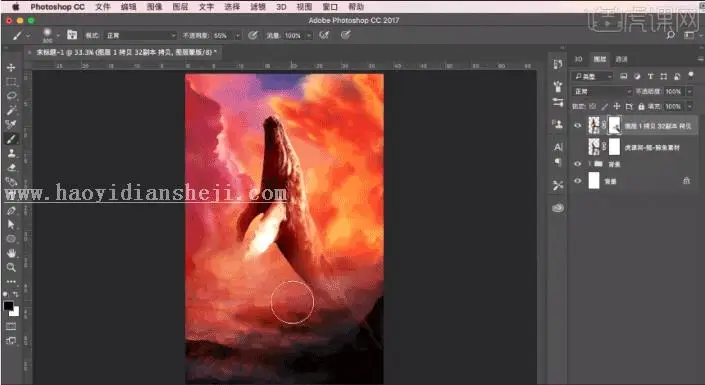Open layer opacity 100% dropdown arrow
Viewport: 705px width, 385px height.
point(690,91)
